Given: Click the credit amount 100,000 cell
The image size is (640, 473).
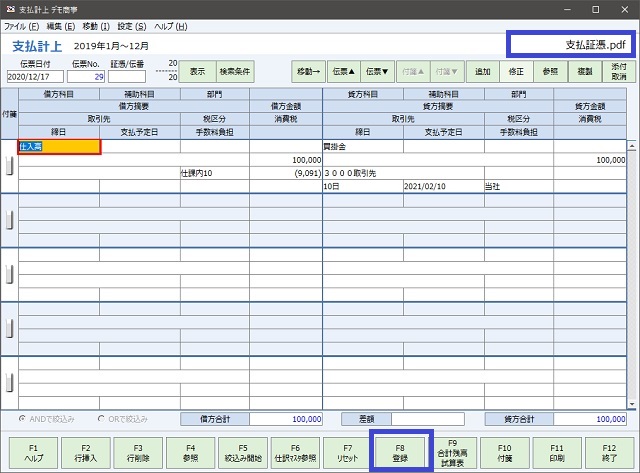Looking at the screenshot, I should point(590,160).
